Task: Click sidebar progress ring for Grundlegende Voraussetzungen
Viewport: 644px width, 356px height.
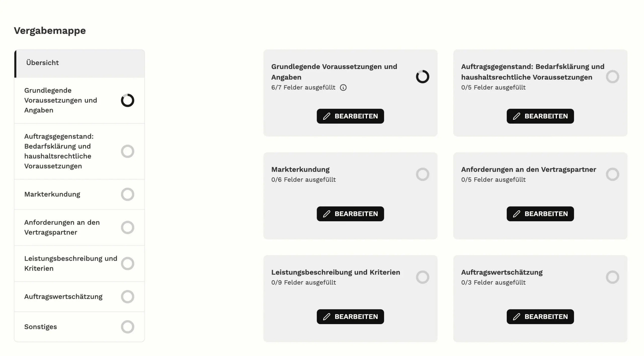Action: [x=128, y=100]
